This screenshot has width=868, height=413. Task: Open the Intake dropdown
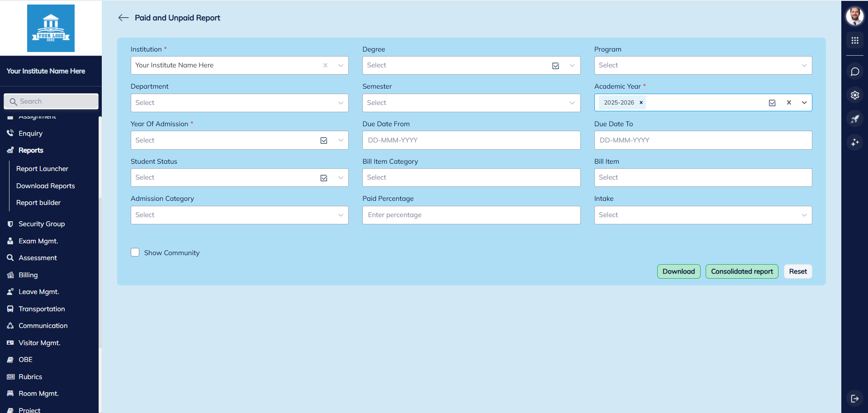click(804, 215)
